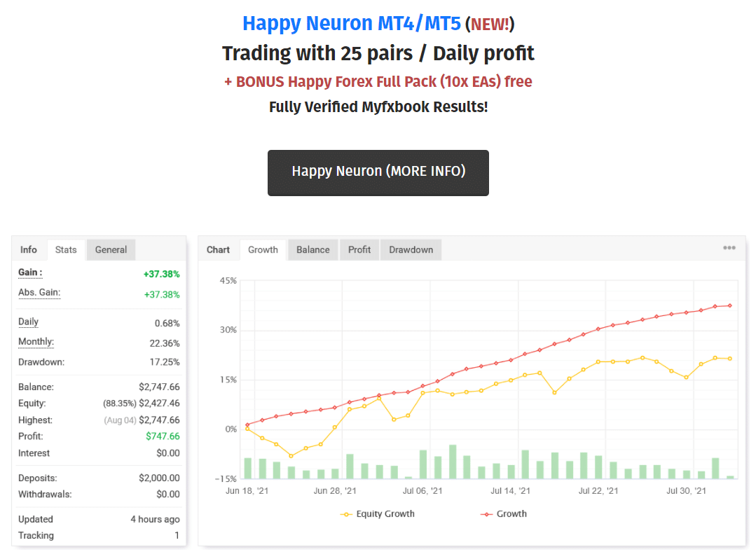Select the $747.66 Profit value

pos(163,436)
